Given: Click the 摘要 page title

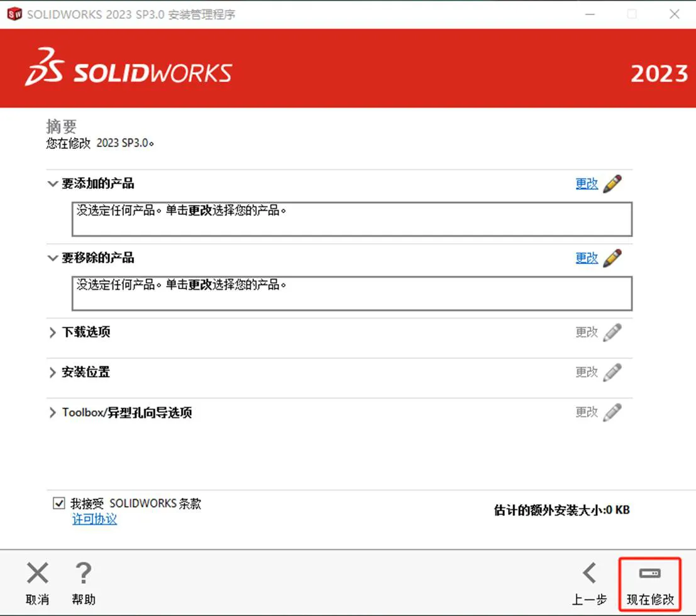Looking at the screenshot, I should [x=61, y=126].
